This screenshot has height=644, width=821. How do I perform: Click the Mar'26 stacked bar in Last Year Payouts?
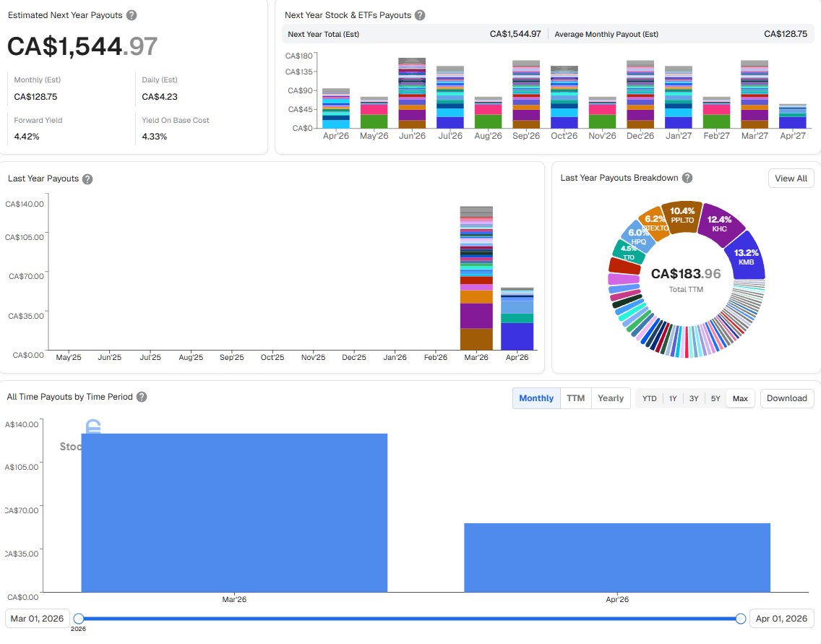click(476, 278)
